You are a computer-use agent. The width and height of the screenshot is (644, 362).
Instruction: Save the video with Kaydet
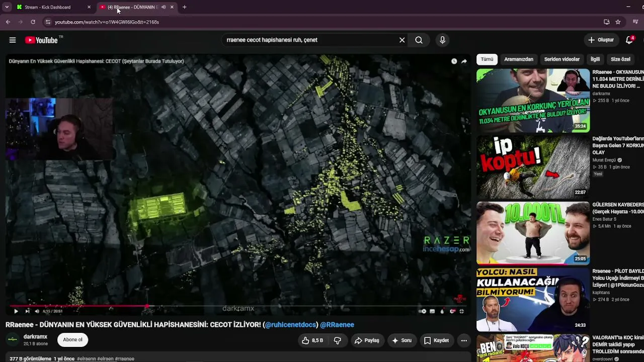436,340
